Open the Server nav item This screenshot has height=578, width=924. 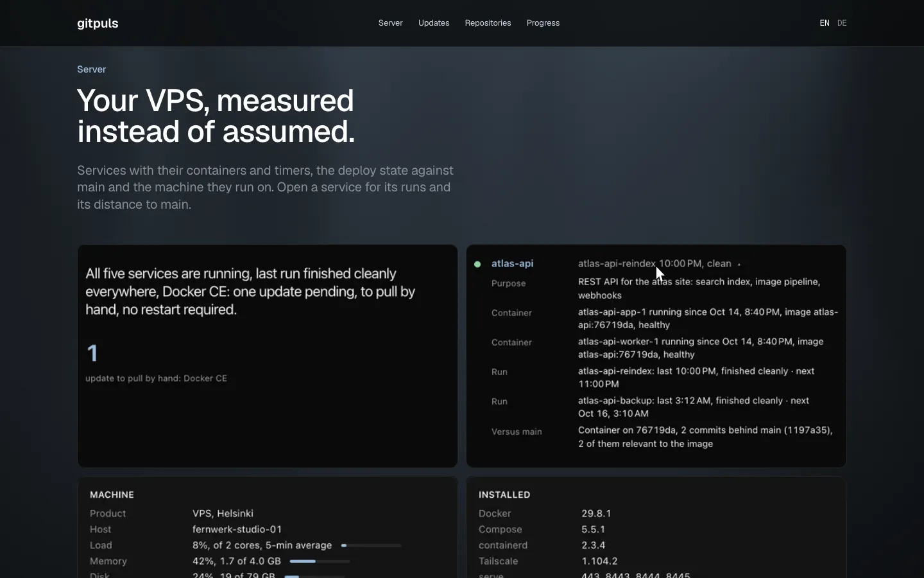[390, 23]
